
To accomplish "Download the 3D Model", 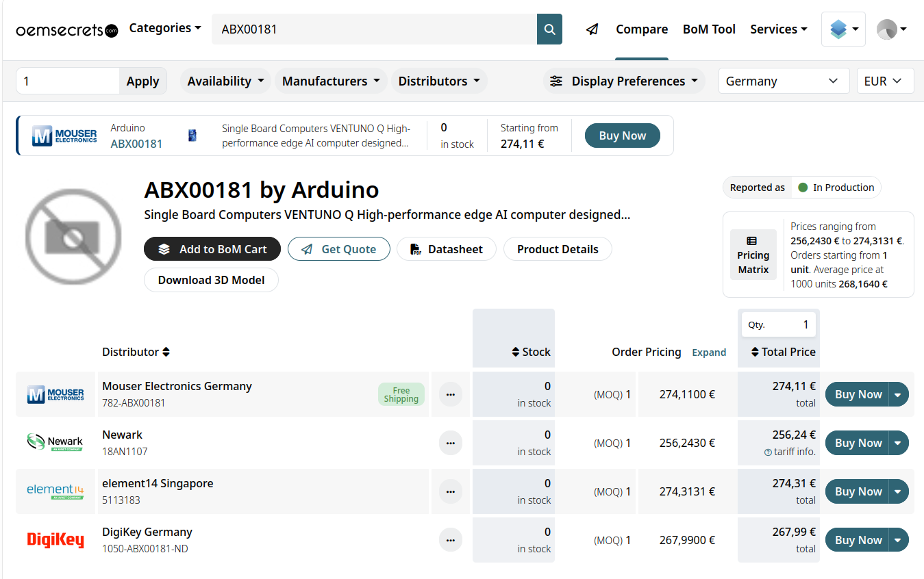I will coord(211,280).
